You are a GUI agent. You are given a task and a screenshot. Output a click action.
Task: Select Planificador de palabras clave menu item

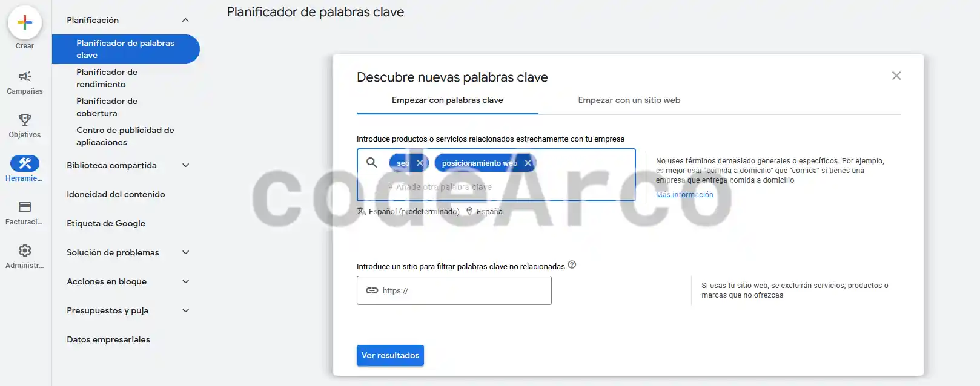(x=126, y=49)
